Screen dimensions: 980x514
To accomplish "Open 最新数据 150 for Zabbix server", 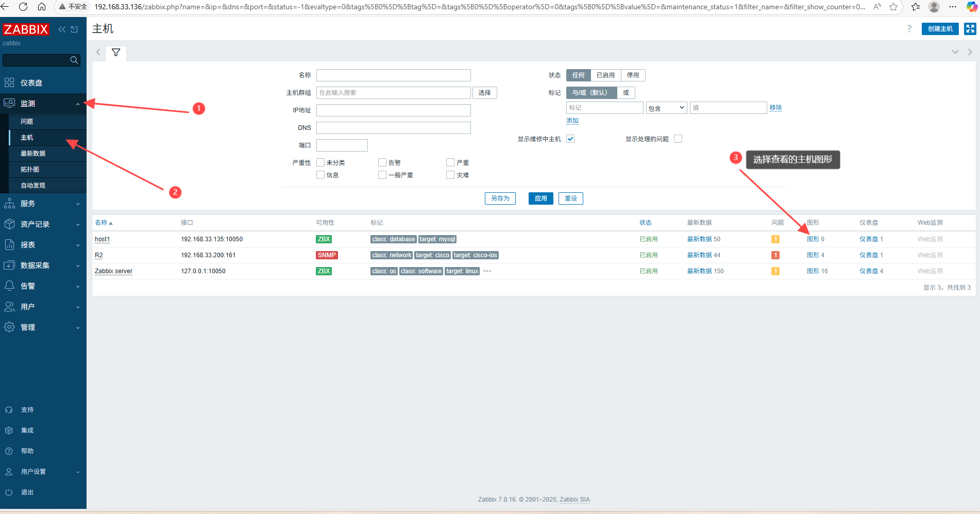I will pyautogui.click(x=705, y=271).
